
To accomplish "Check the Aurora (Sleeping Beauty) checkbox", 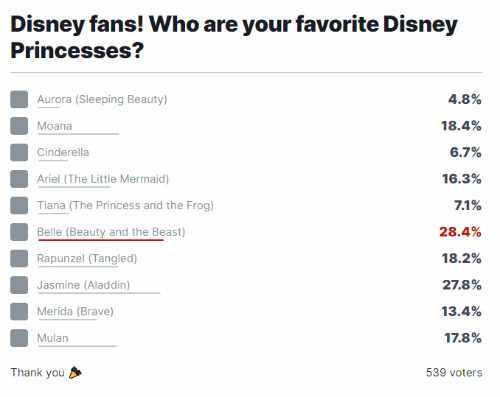I will pyautogui.click(x=19, y=99).
